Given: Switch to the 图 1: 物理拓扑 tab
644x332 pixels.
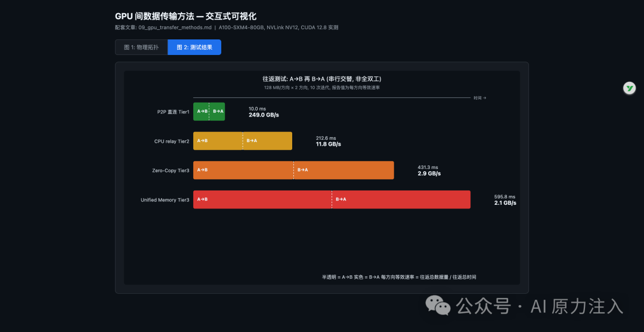Looking at the screenshot, I should [x=141, y=47].
